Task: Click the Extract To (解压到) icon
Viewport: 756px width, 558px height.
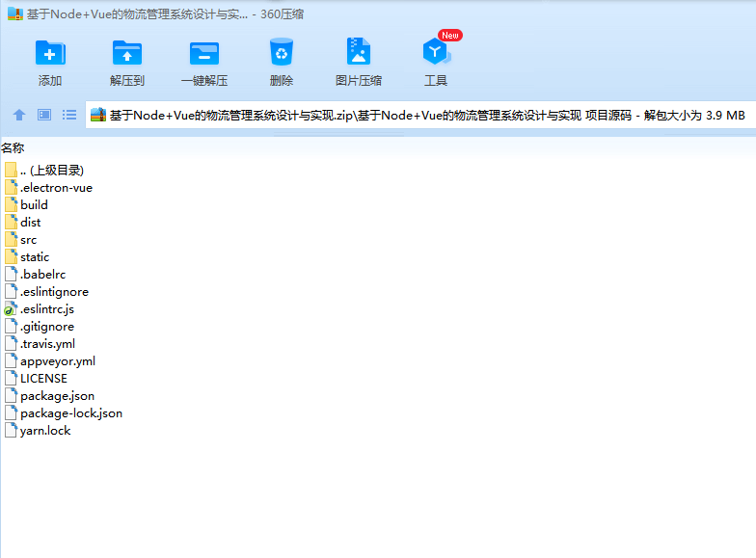Action: (127, 52)
